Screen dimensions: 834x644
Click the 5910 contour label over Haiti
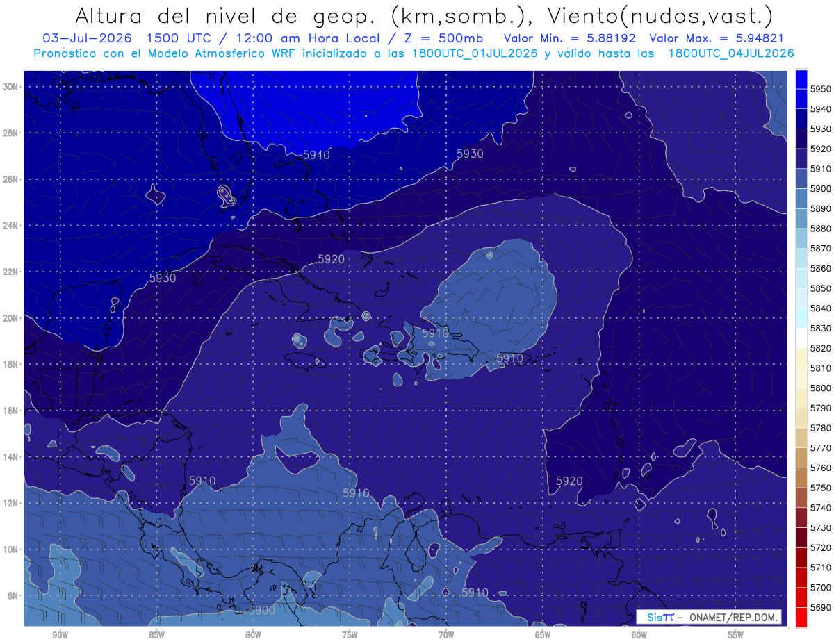[x=435, y=333]
